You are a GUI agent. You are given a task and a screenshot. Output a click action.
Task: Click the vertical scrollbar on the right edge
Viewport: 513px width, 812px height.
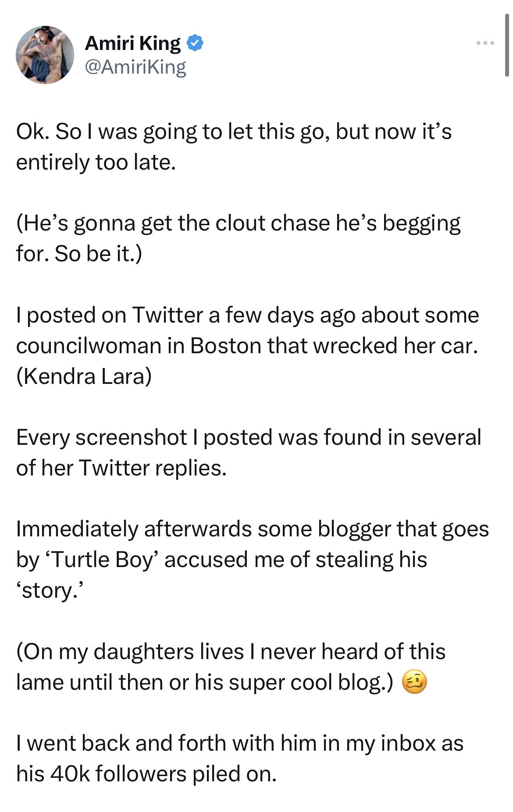[507, 44]
